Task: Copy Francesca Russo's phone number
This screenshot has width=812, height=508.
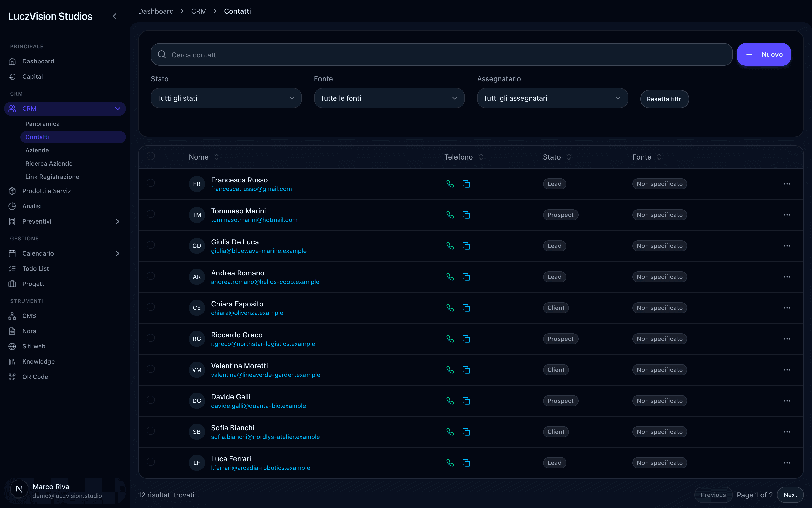Action: (x=466, y=184)
